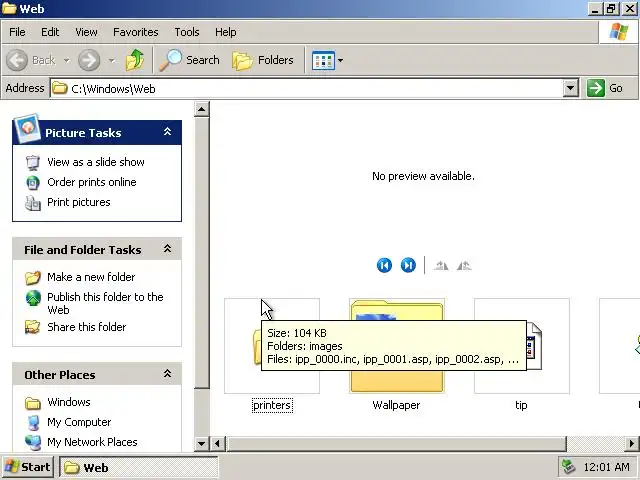Click the Next Image button
Viewport: 640px width, 480px height.
[408, 265]
